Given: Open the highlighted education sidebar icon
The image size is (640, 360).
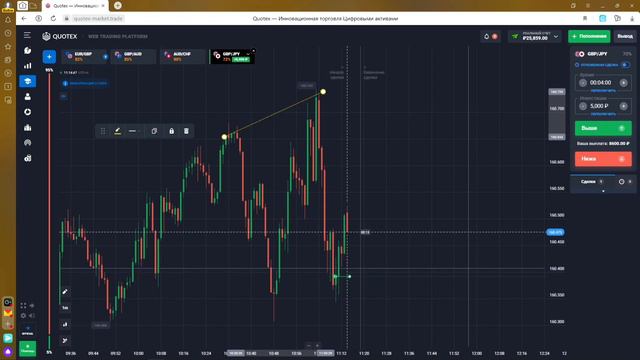Looking at the screenshot, I should [x=27, y=81].
